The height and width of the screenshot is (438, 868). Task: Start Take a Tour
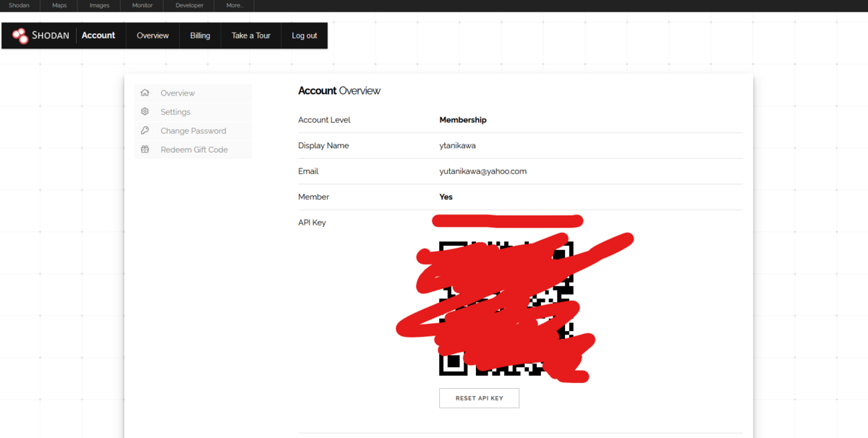pyautogui.click(x=251, y=35)
